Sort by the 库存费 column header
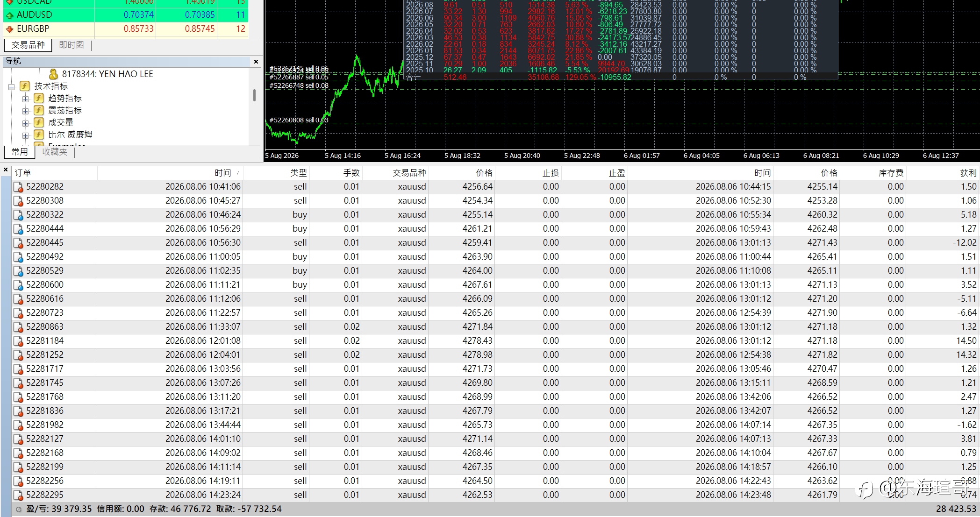This screenshot has height=517, width=980. [873, 173]
